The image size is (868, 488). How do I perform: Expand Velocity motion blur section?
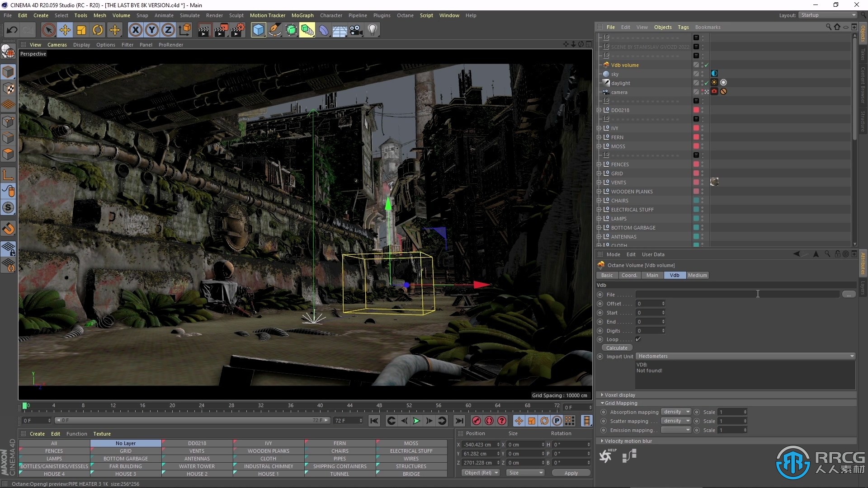[628, 441]
